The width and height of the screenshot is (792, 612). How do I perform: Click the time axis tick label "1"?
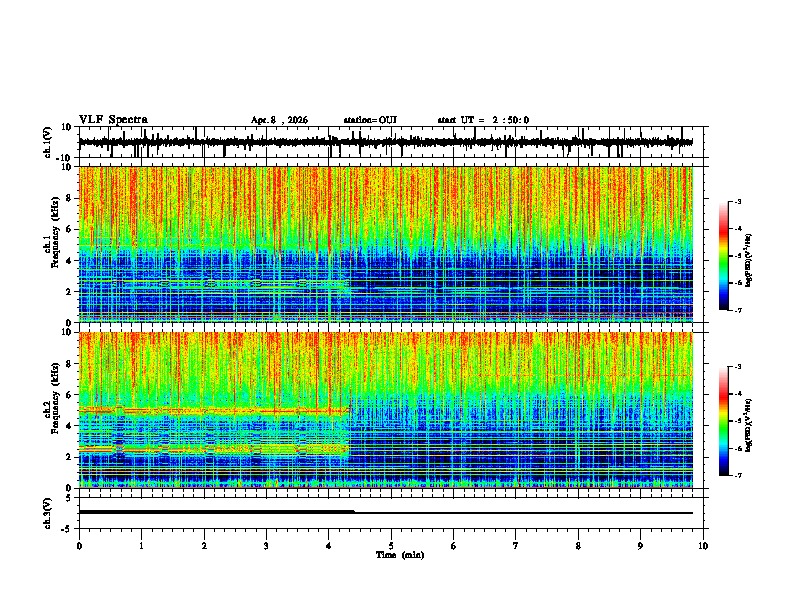click(141, 546)
